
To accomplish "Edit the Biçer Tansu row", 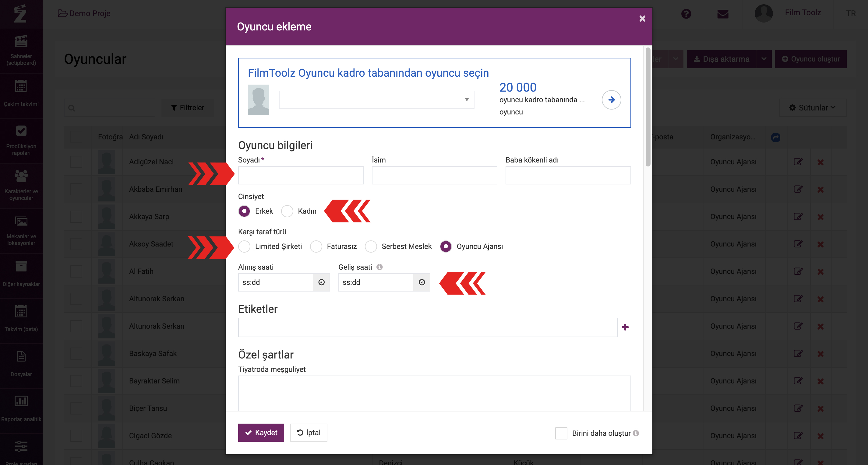I will point(798,408).
